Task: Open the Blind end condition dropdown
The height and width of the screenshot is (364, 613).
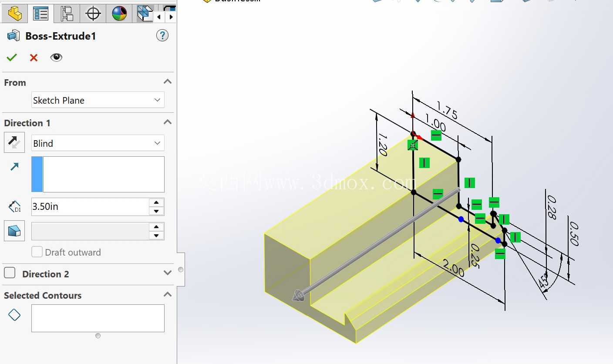Action: (98, 143)
